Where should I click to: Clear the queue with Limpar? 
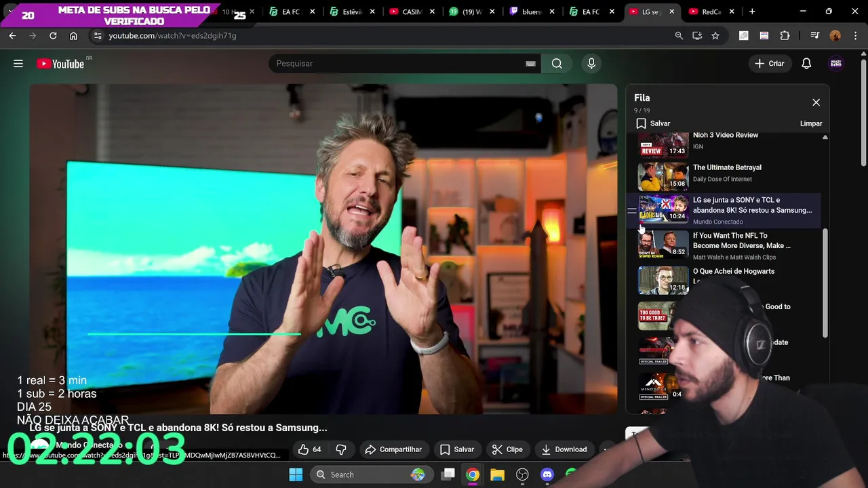click(x=811, y=123)
